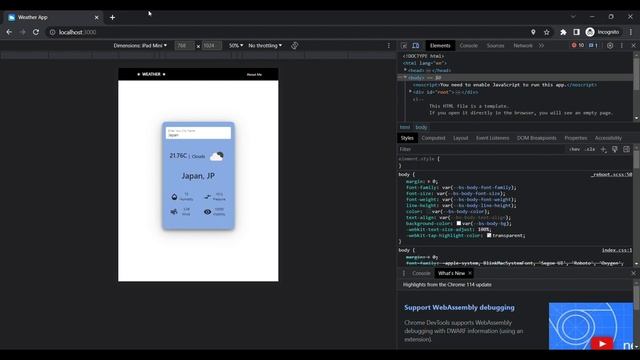Click site info icon beside localhost URL
640x360 pixels.
52,32
